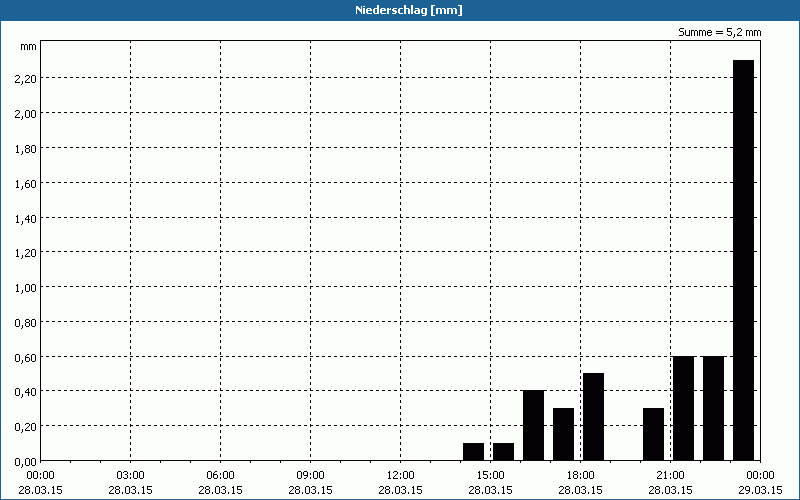Click the tallest bar reaching 2,30 mm
800x500 pixels.
tap(743, 260)
